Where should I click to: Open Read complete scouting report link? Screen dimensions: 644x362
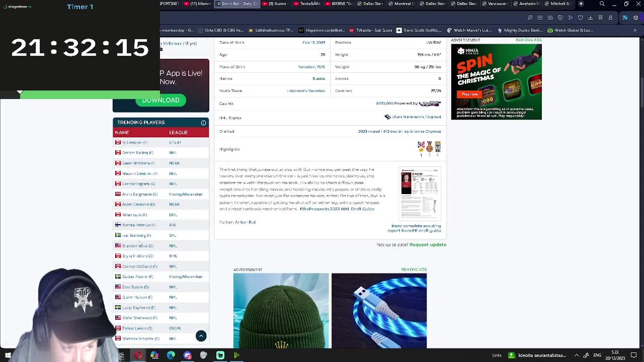pyautogui.click(x=414, y=228)
